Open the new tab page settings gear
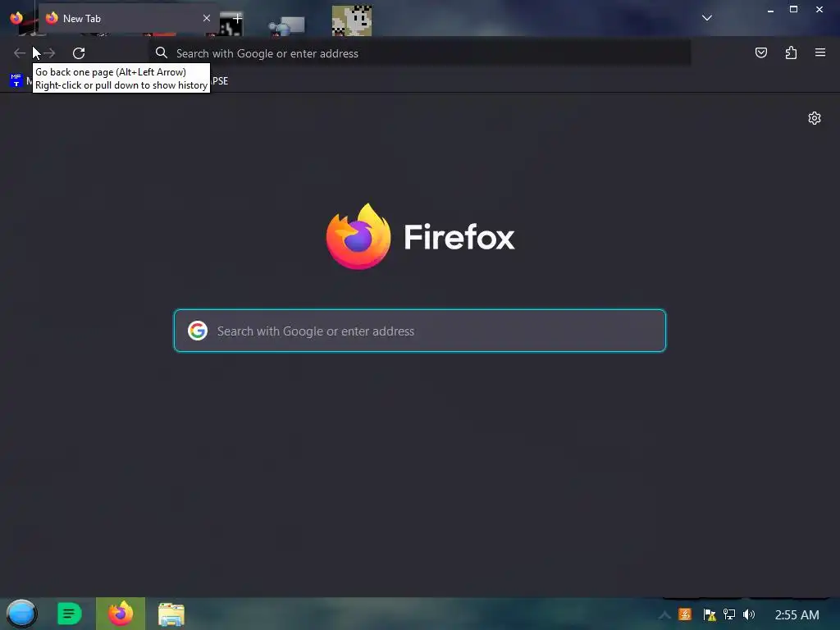Image resolution: width=840 pixels, height=630 pixels. (815, 118)
